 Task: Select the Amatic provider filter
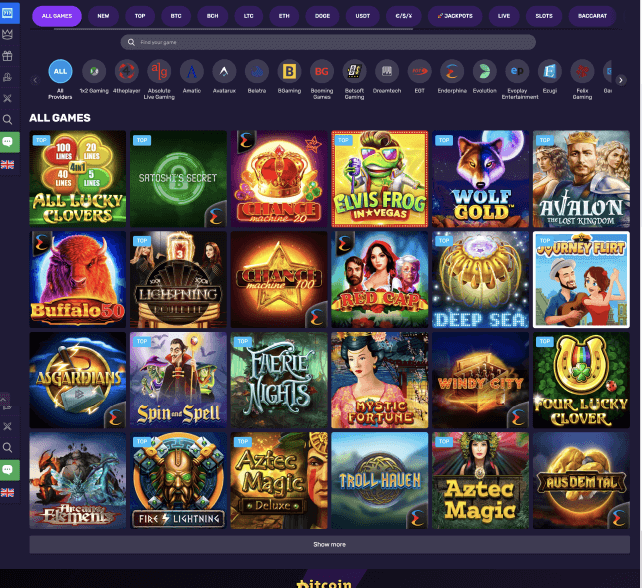tap(192, 72)
